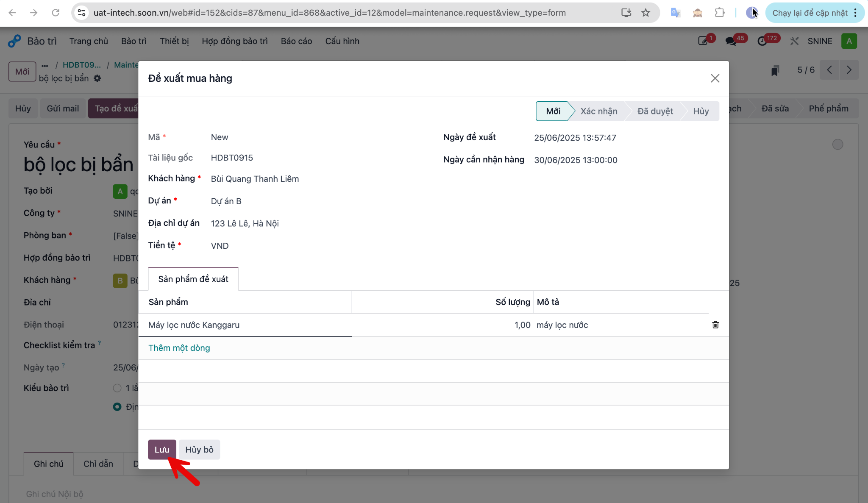Delete the Máy lọc nước Kanggaru row

(715, 325)
